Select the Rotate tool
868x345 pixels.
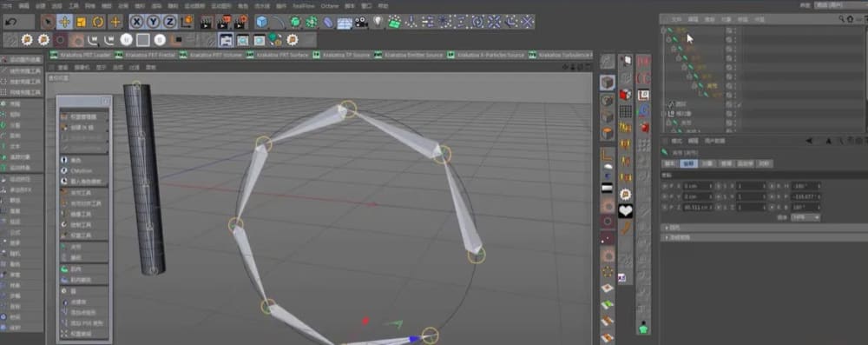point(98,23)
